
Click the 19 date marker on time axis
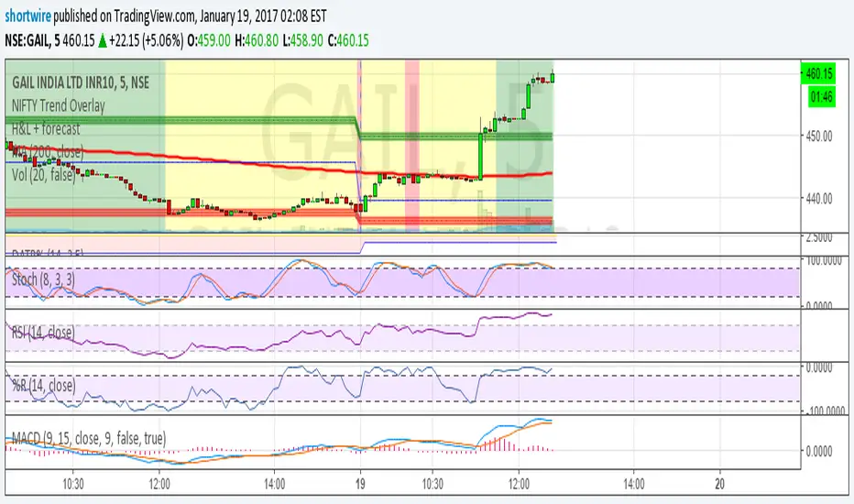pyautogui.click(x=360, y=484)
